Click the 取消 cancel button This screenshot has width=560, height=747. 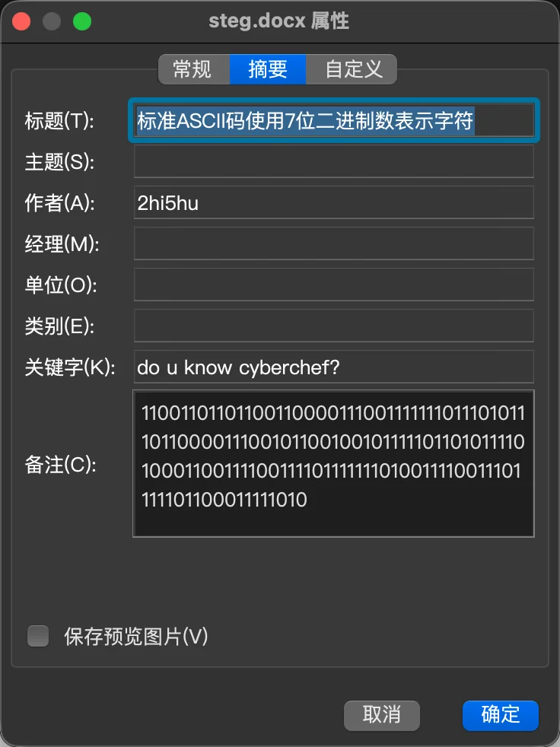[382, 715]
